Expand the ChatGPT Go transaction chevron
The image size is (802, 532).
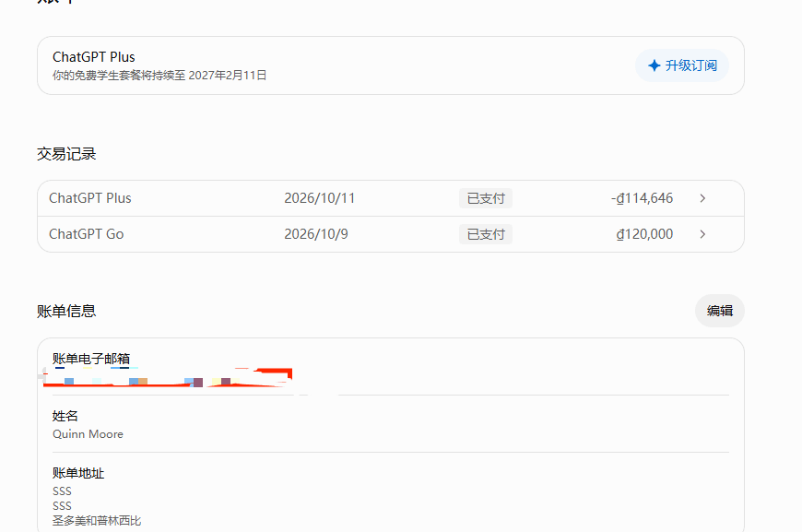coord(702,234)
